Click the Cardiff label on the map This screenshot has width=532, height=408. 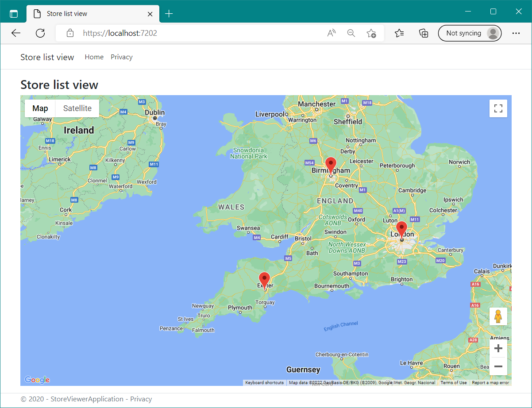[x=280, y=237]
